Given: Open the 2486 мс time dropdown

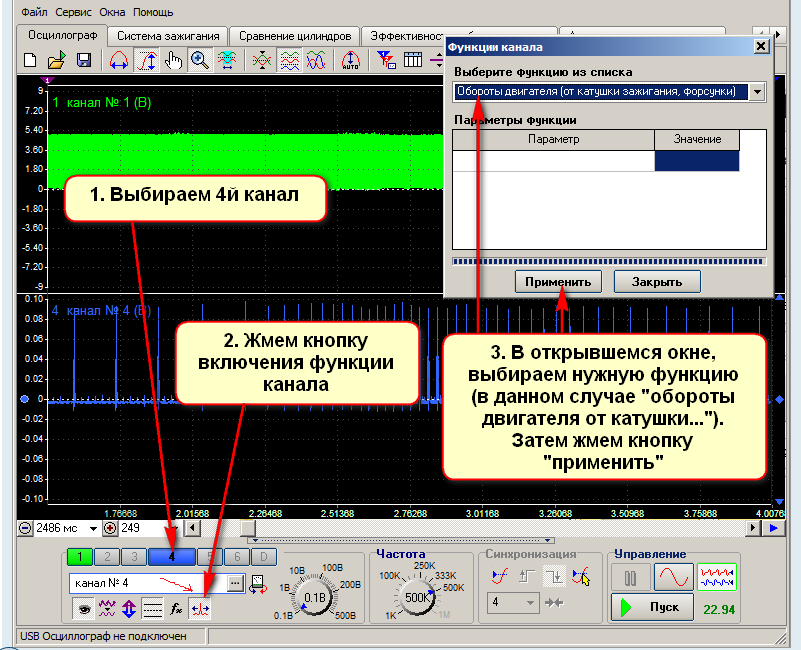Looking at the screenshot, I should coord(93,528).
